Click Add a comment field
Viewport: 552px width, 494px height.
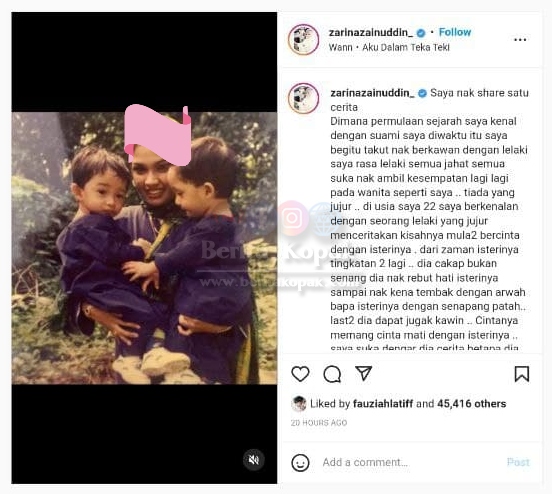click(410, 462)
